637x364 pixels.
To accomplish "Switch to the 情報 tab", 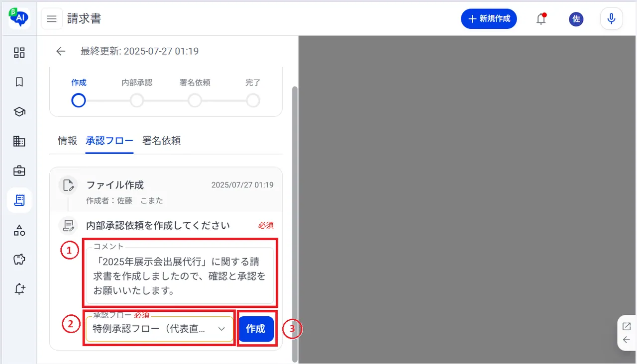I will click(68, 141).
